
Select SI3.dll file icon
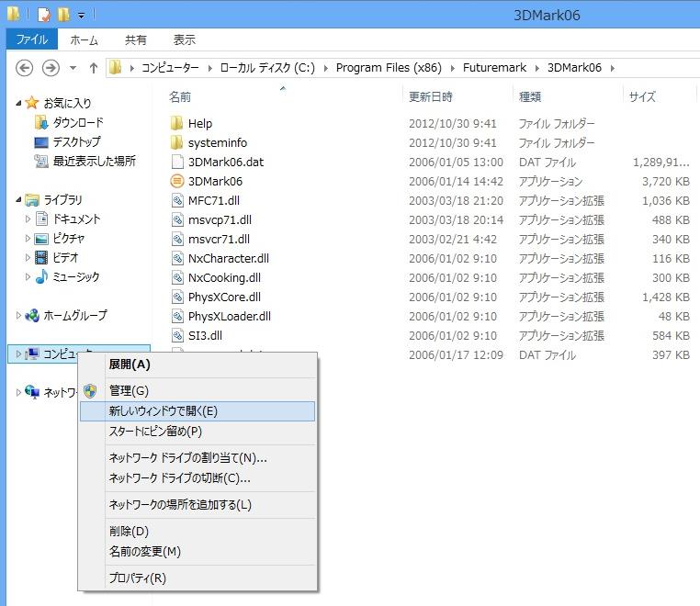177,335
